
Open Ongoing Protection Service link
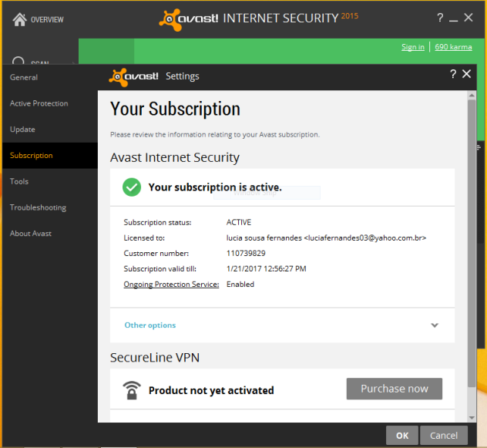(x=171, y=284)
